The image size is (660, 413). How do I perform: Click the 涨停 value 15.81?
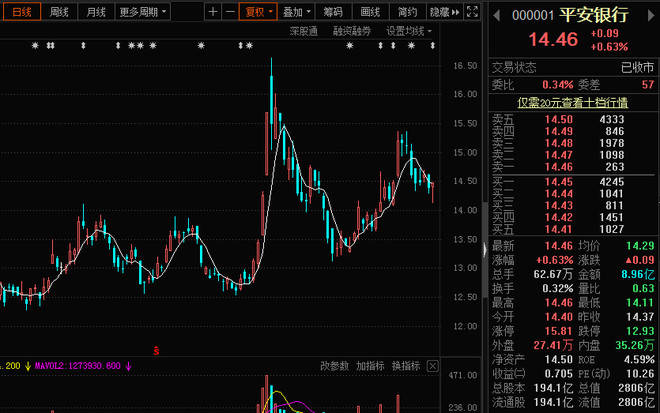559,331
